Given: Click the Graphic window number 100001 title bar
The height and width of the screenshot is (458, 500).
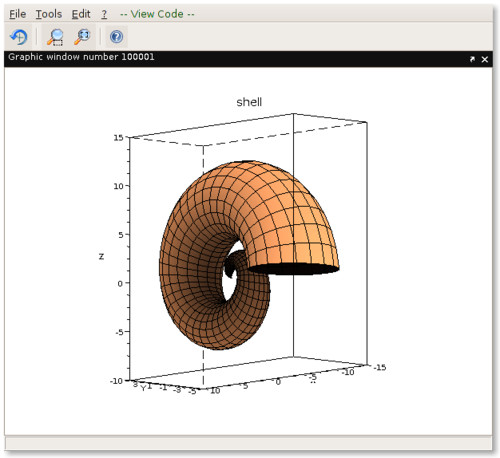Looking at the screenshot, I should (248, 59).
